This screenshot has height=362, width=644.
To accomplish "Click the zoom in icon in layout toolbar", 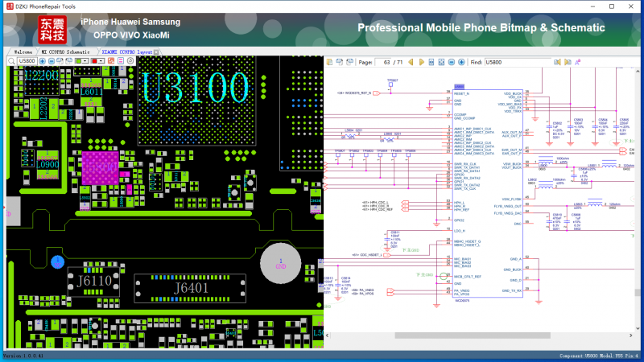I will (x=43, y=61).
